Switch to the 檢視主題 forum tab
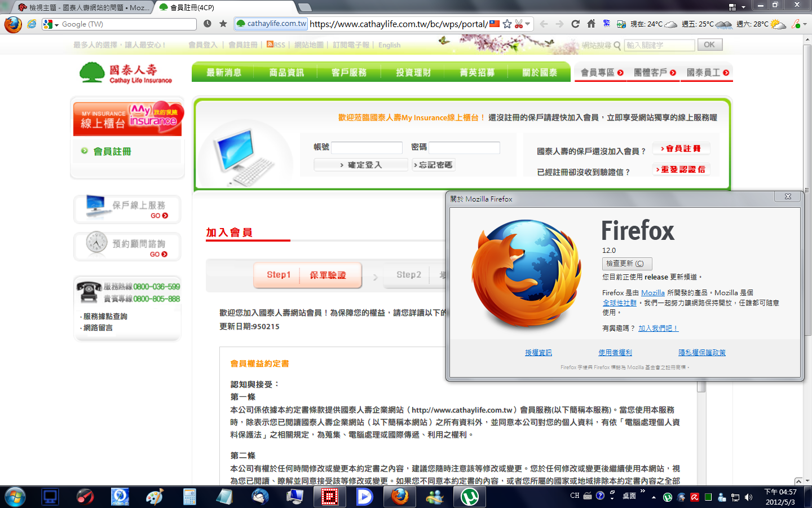This screenshot has width=812, height=508. pos(83,8)
